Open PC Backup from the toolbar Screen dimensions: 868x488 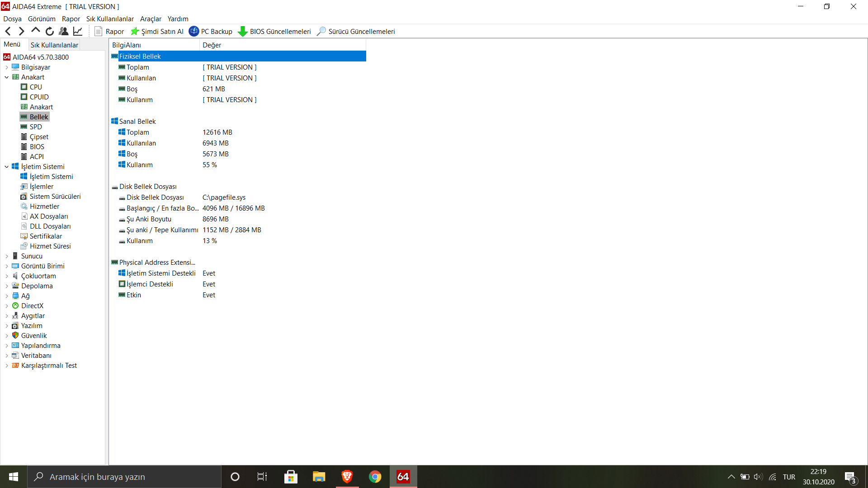pyautogui.click(x=211, y=31)
